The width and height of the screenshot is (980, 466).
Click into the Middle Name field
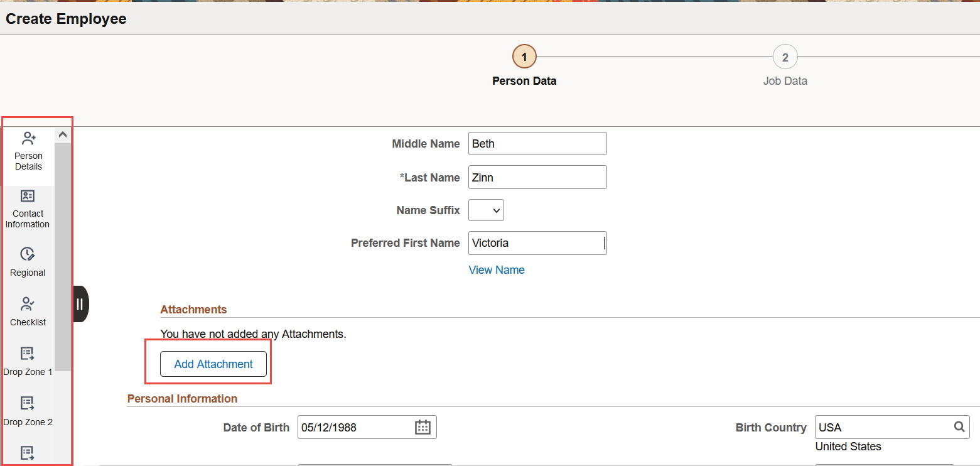(537, 144)
